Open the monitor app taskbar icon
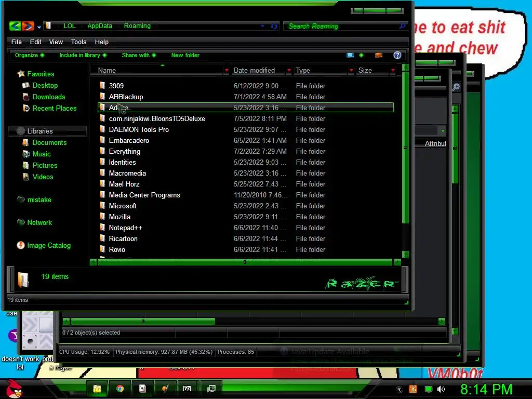This screenshot has height=399, width=532. [x=211, y=389]
